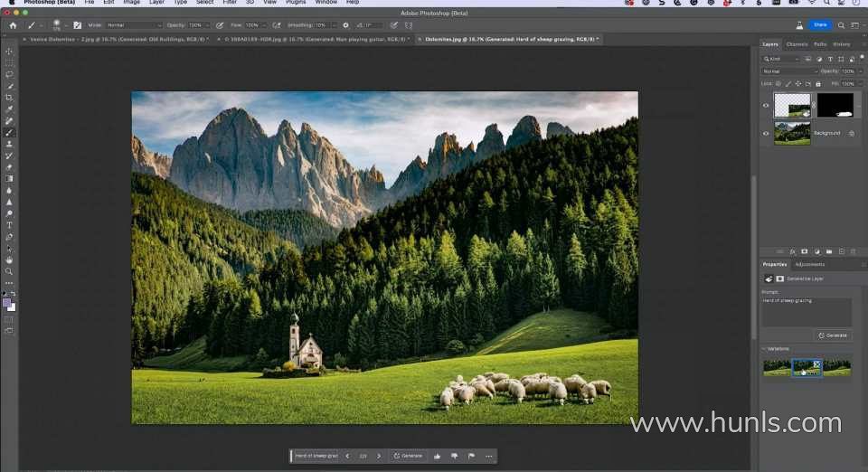868x472 pixels.
Task: Open the layer blend mode Normal dropdown
Action: pos(788,71)
